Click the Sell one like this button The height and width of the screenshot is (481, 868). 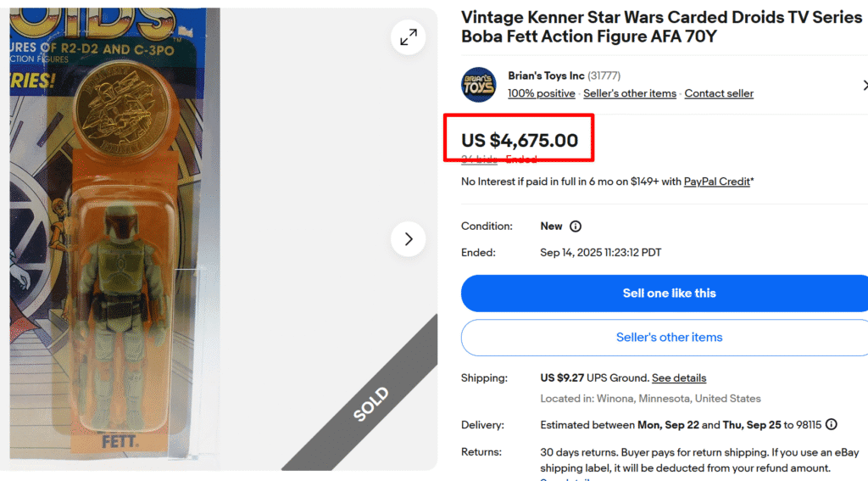pyautogui.click(x=668, y=294)
